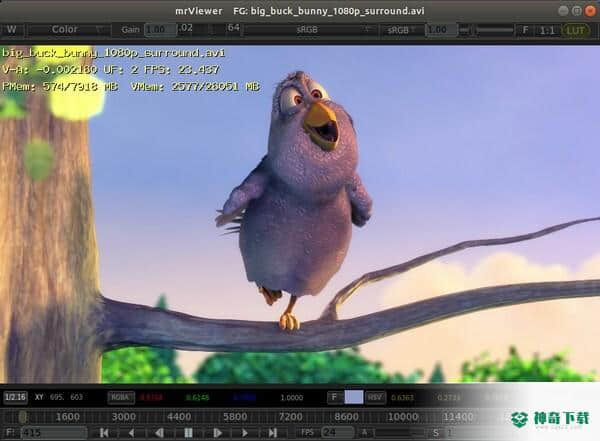Minimize the mrViewer window

tap(563, 11)
